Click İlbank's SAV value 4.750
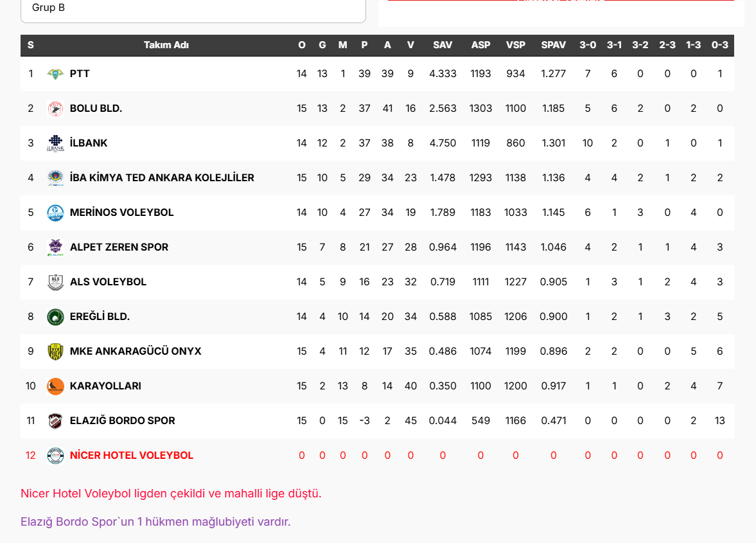The image size is (756, 543). 443,143
